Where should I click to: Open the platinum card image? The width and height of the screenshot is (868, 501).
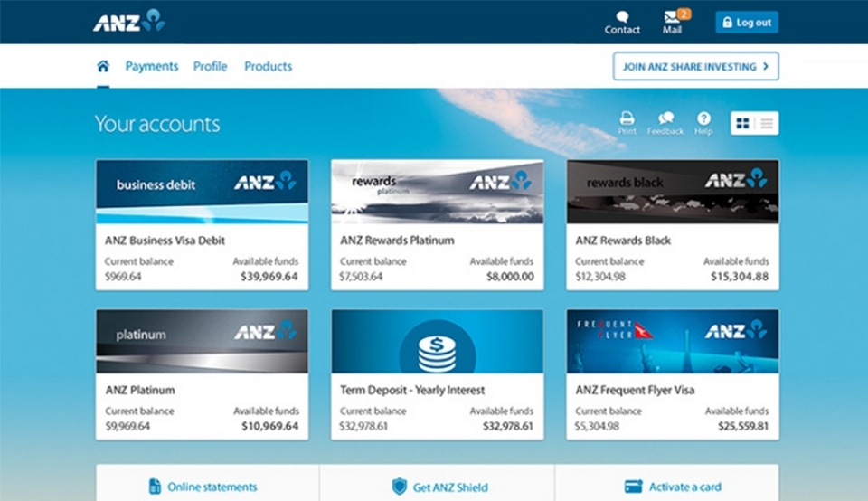[202, 341]
